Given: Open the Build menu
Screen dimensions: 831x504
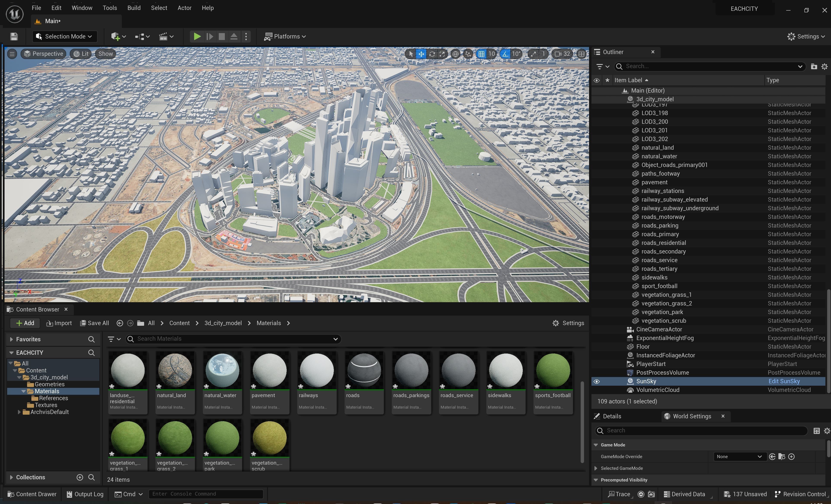Looking at the screenshot, I should click(x=134, y=8).
